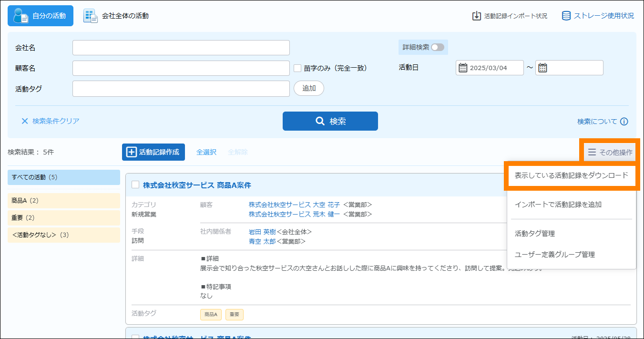Open the end date calendar icon
This screenshot has height=339, width=644.
(x=542, y=68)
